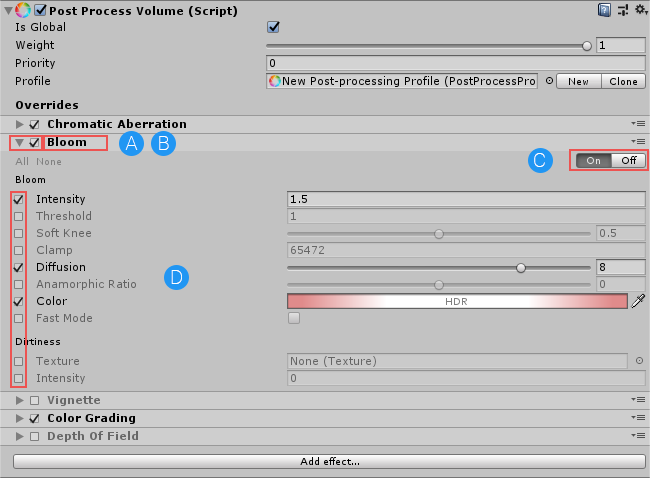Collapse the Bloom effect foldout arrow

(20, 142)
